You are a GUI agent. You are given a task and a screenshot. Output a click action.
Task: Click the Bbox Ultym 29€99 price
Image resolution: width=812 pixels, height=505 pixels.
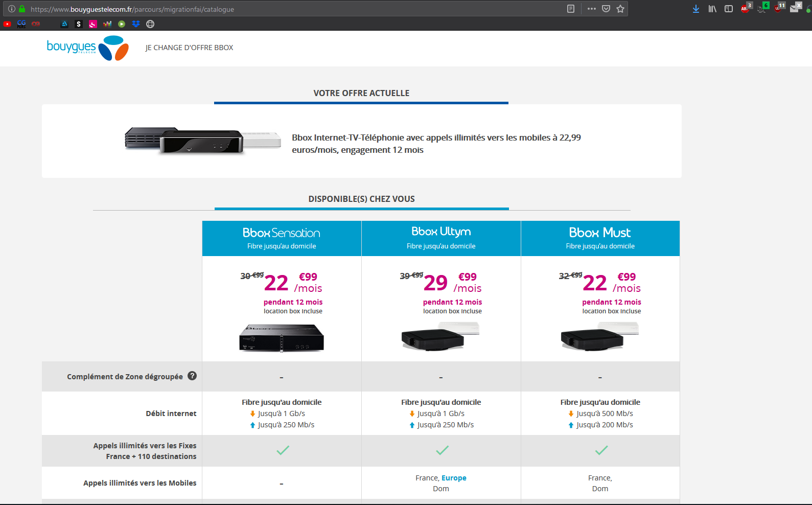[x=453, y=283]
